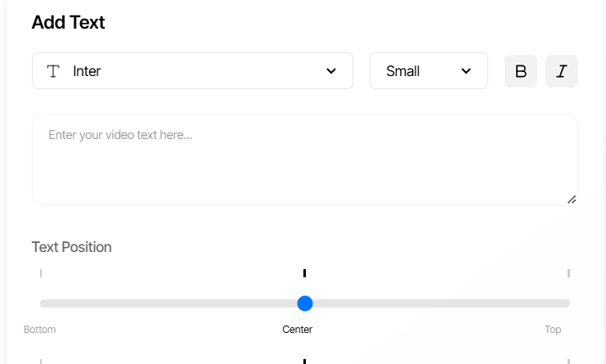606x364 pixels.
Task: Select the Top position label
Action: pos(553,330)
